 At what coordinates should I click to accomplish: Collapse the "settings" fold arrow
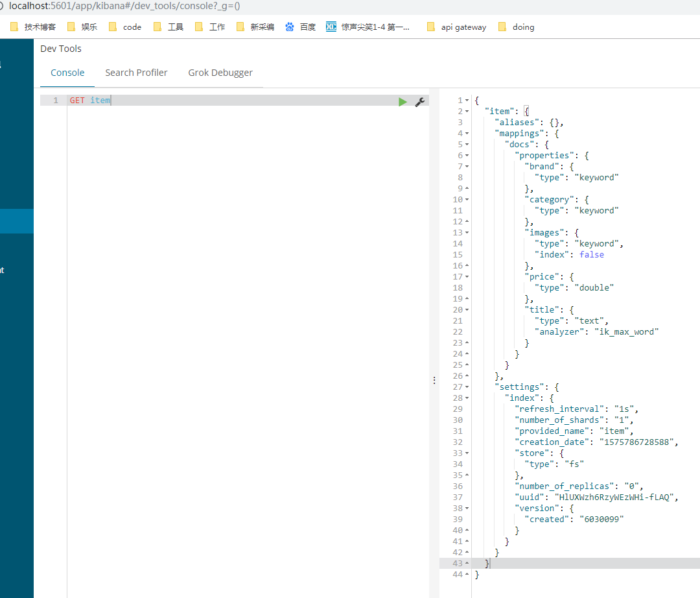pos(467,387)
